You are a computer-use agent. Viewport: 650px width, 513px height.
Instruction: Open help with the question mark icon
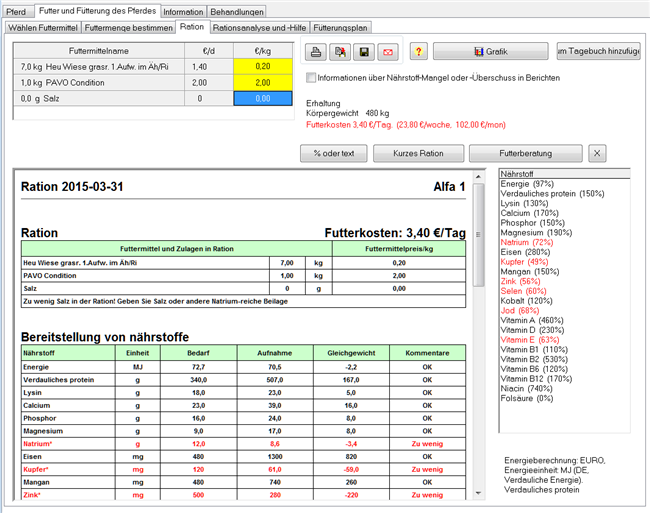tap(419, 52)
